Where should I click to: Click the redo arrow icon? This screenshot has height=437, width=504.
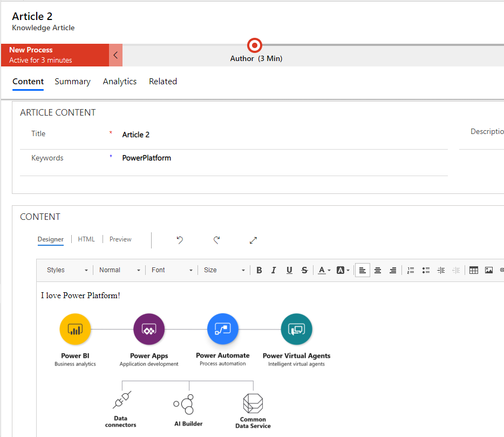click(216, 240)
